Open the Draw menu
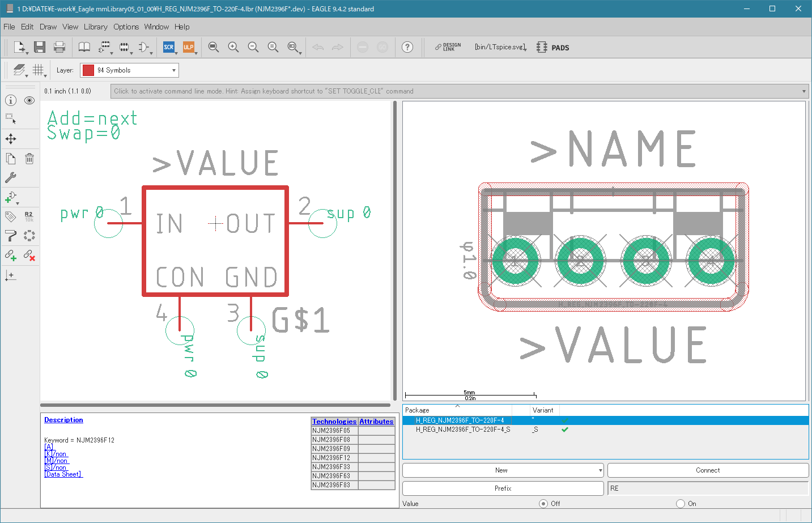This screenshot has height=523, width=812. [48, 27]
